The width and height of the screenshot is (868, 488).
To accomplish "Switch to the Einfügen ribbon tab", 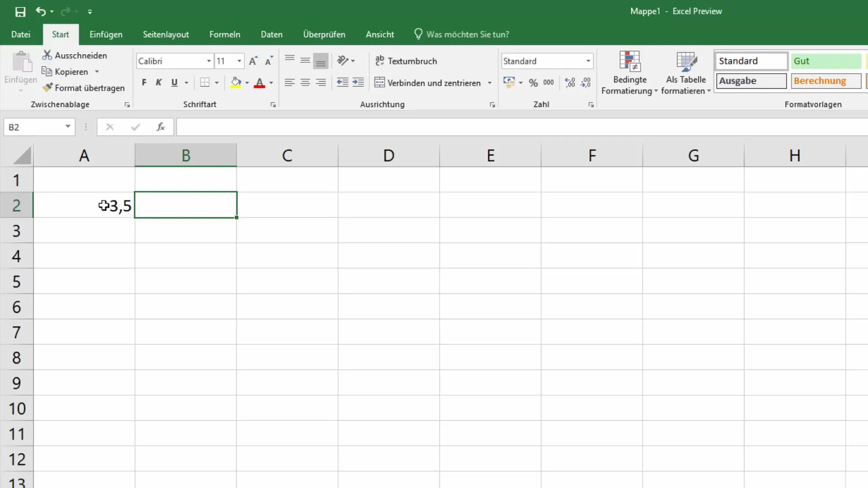I will 106,34.
